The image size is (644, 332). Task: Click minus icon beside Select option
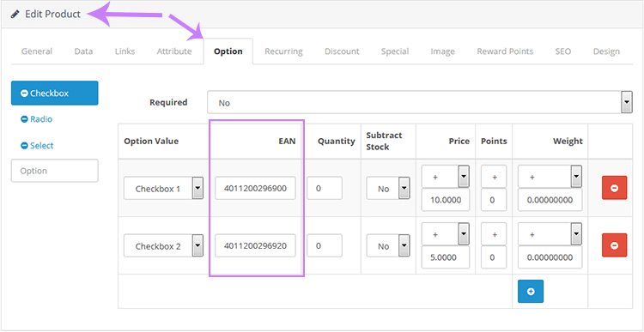(24, 146)
